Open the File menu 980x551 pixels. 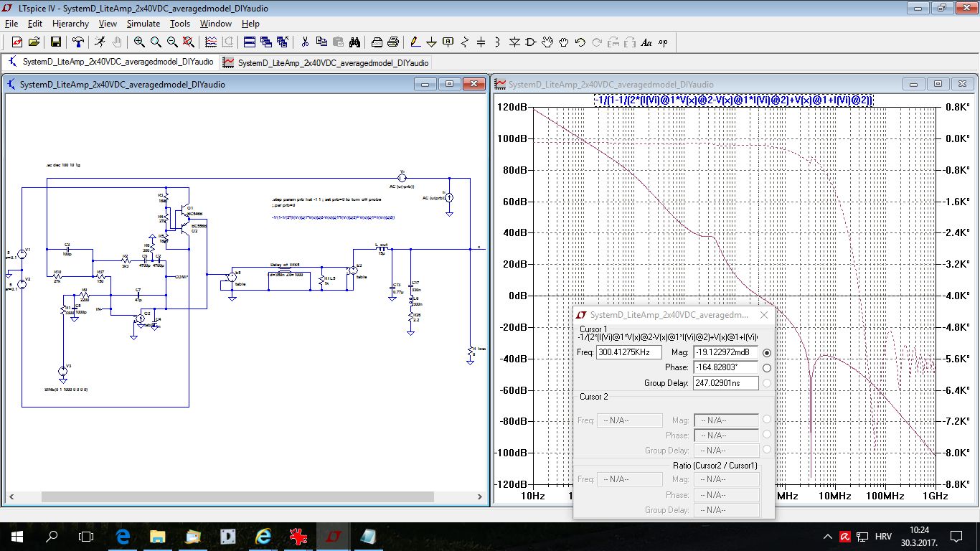pyautogui.click(x=11, y=24)
